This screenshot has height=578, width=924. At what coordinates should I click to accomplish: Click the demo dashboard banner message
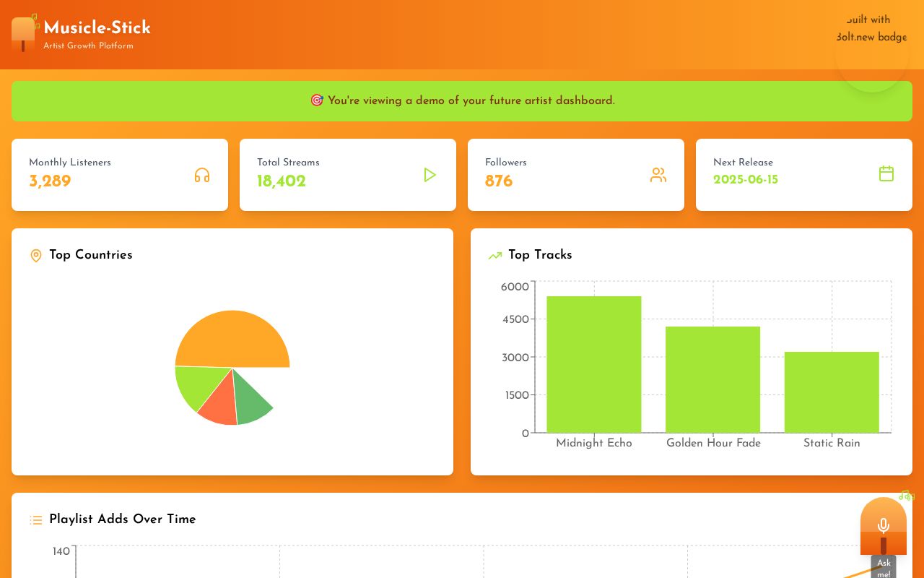point(462,100)
